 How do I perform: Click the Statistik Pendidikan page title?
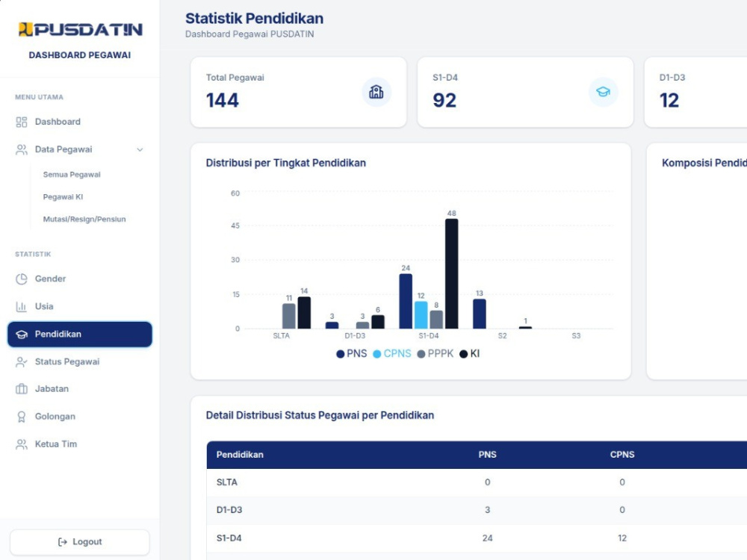[x=255, y=19]
